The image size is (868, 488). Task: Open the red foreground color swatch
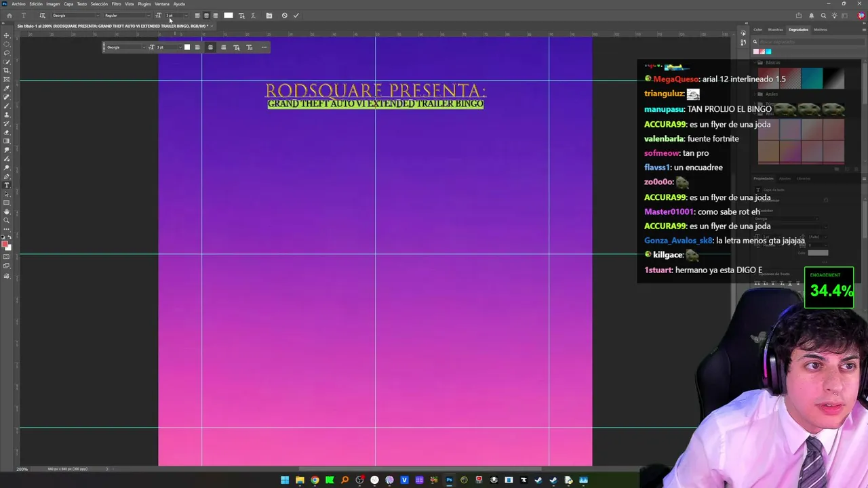click(x=5, y=244)
